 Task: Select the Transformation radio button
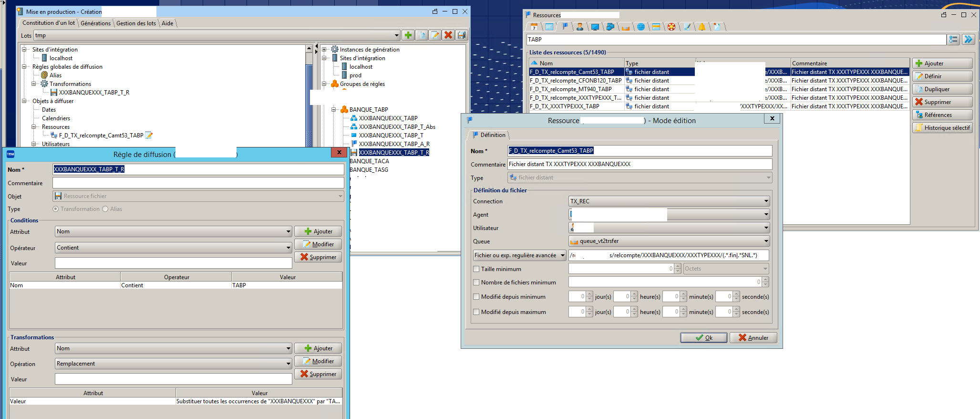click(56, 209)
